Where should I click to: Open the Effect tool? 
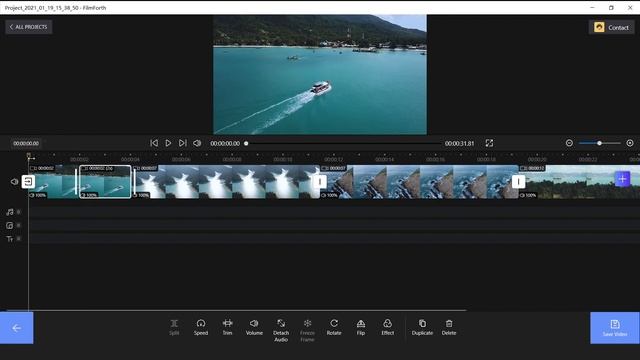tap(387, 327)
